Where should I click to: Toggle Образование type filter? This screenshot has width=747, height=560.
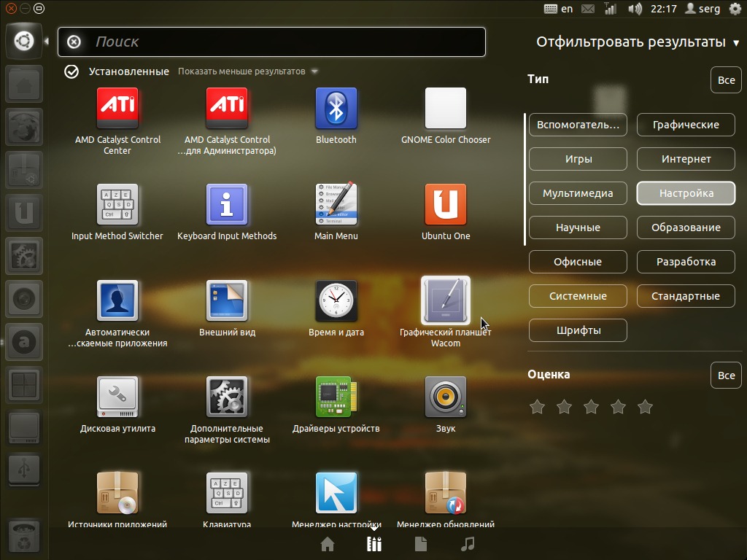[x=686, y=227]
